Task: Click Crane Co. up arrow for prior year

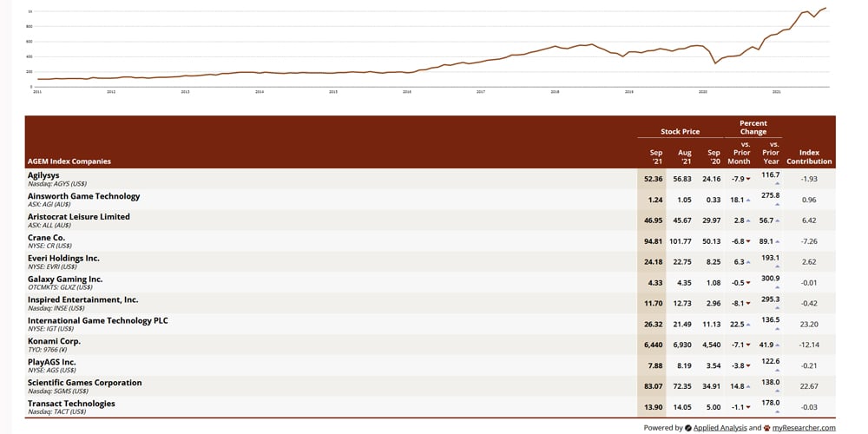Action: pyautogui.click(x=777, y=241)
